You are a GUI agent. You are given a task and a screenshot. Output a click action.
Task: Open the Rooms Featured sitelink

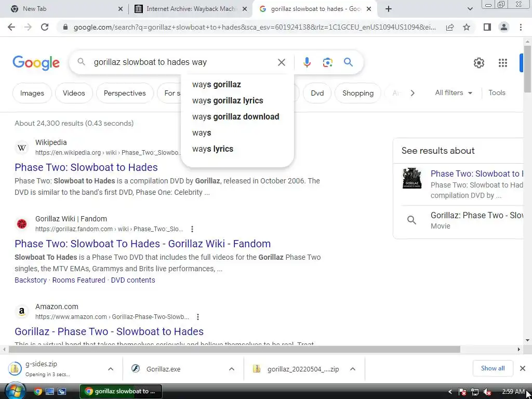pyautogui.click(x=79, y=280)
